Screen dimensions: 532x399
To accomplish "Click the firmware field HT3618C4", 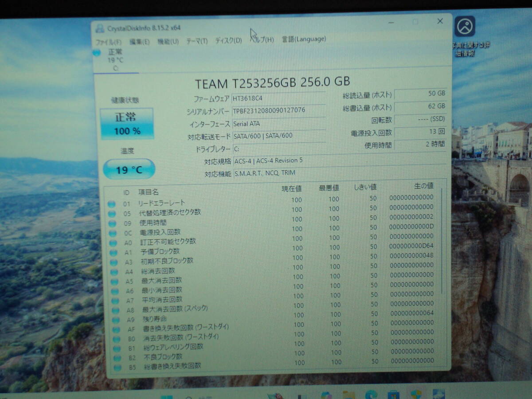I will (278, 98).
